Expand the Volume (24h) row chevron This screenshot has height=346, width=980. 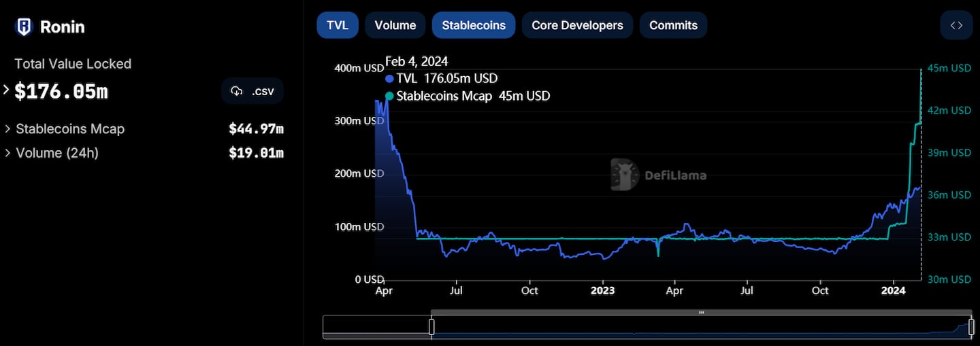(7, 153)
